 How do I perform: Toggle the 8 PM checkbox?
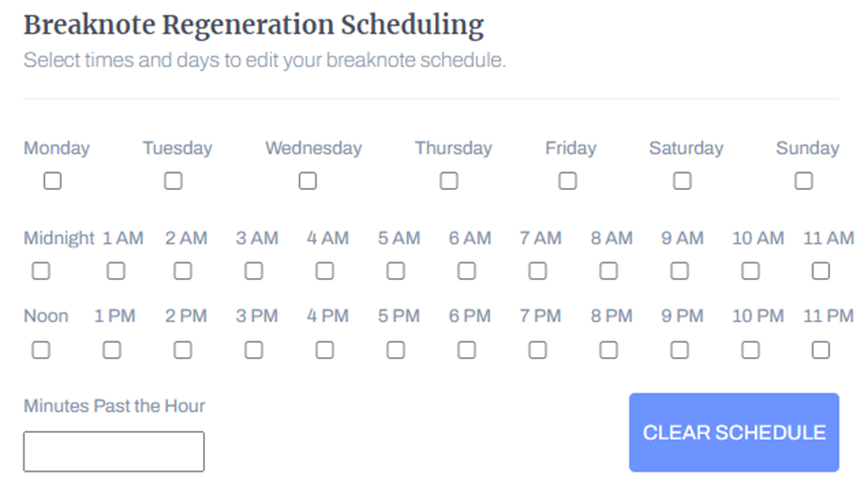pyautogui.click(x=608, y=350)
